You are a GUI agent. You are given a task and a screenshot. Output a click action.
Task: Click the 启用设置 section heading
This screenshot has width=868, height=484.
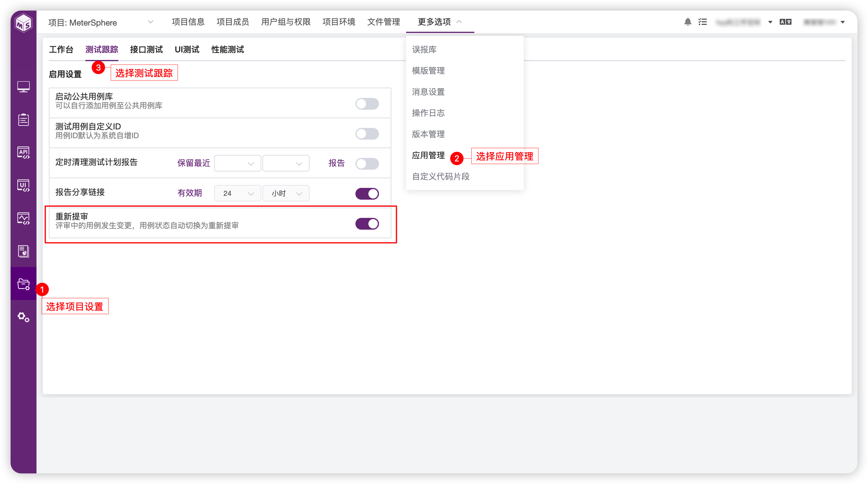click(65, 74)
